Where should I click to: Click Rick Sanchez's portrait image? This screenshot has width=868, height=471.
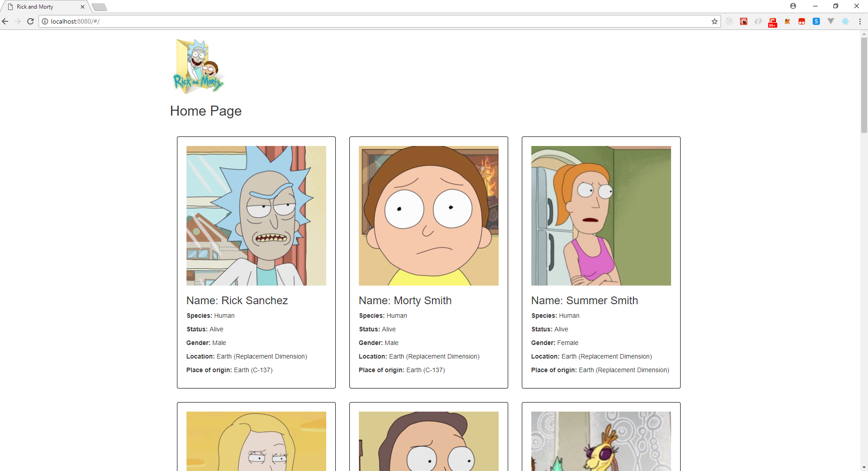(x=256, y=216)
